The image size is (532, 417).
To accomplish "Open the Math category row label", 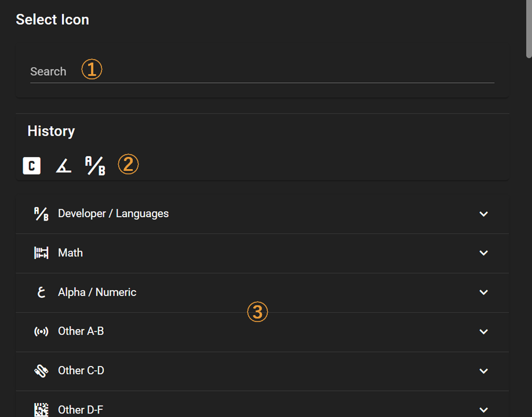I will (x=70, y=253).
